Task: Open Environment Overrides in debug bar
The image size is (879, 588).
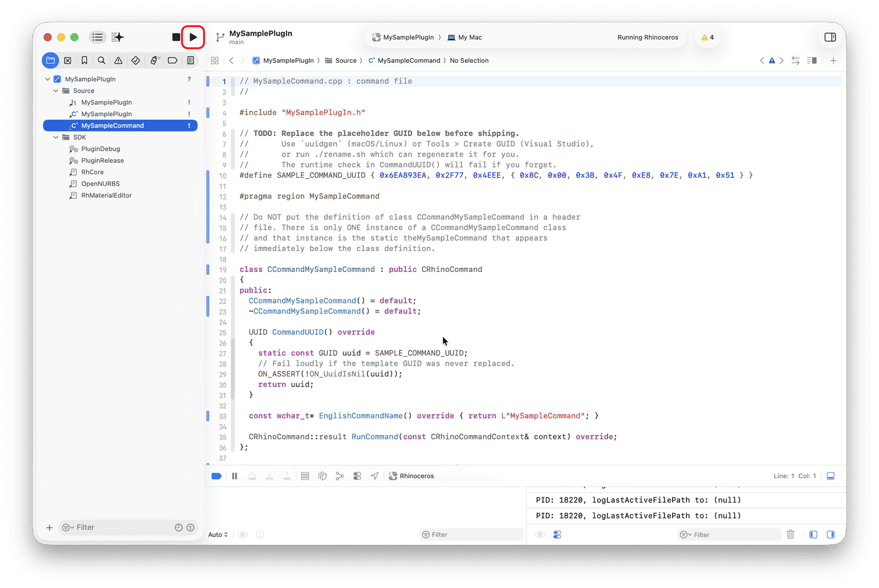Action: 357,476
